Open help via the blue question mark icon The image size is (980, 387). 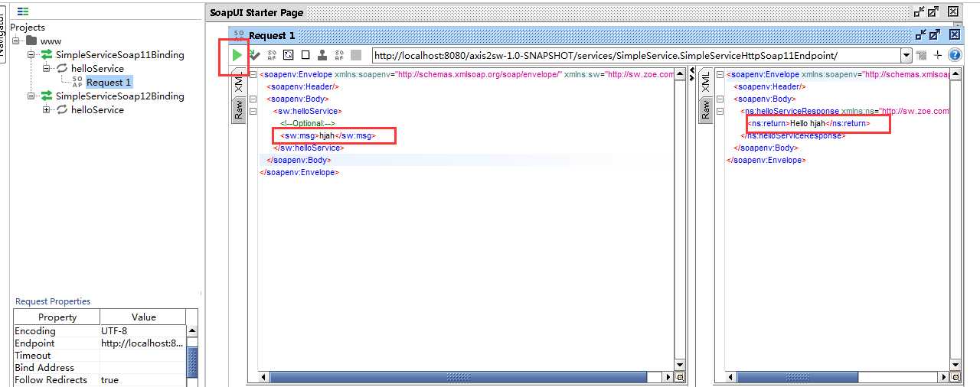click(x=955, y=55)
